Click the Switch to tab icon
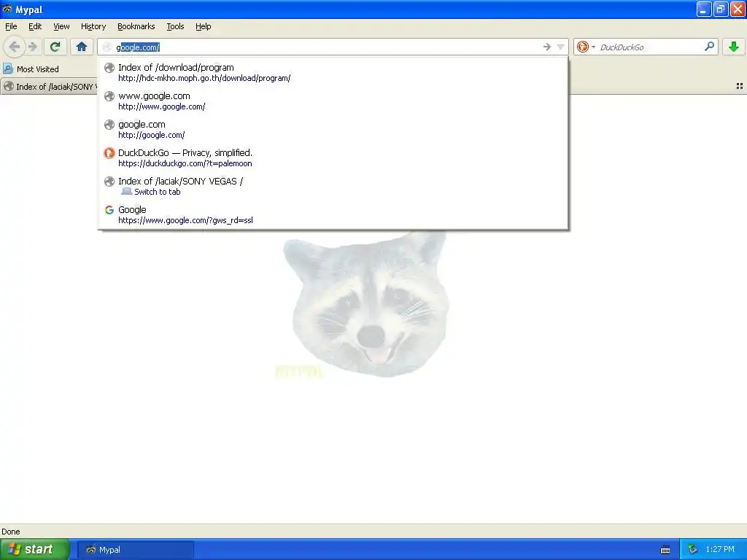The image size is (747, 560). tap(126, 192)
